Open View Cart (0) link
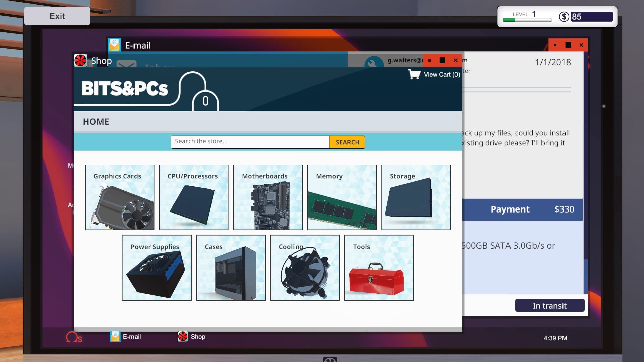Viewport: 644px width, 362px height. pos(441,74)
